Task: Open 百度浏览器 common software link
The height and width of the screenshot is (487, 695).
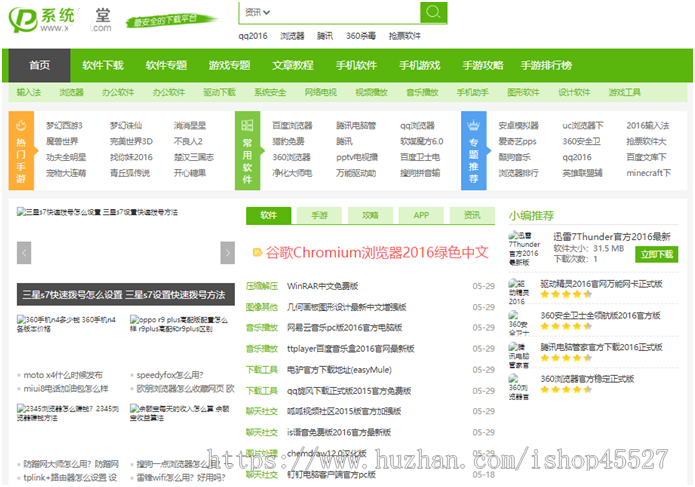Action: (293, 125)
